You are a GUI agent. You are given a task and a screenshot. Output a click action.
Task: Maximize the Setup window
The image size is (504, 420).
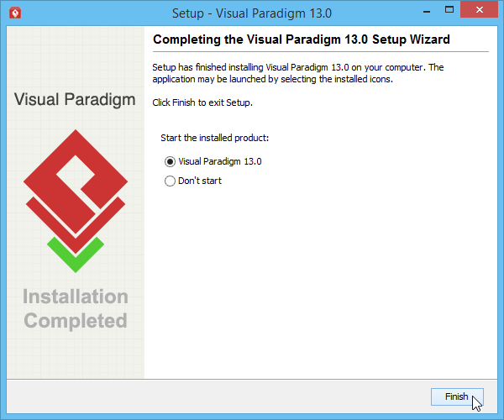pos(449,10)
